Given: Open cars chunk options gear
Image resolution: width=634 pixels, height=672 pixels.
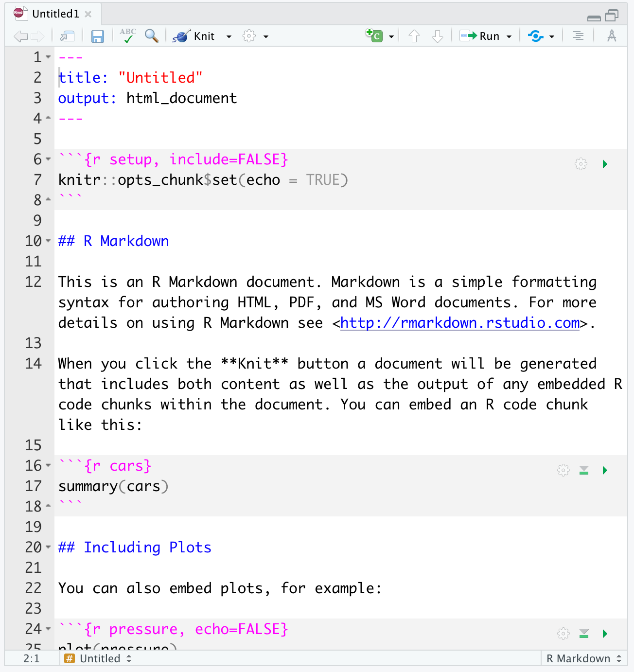Looking at the screenshot, I should [x=564, y=470].
